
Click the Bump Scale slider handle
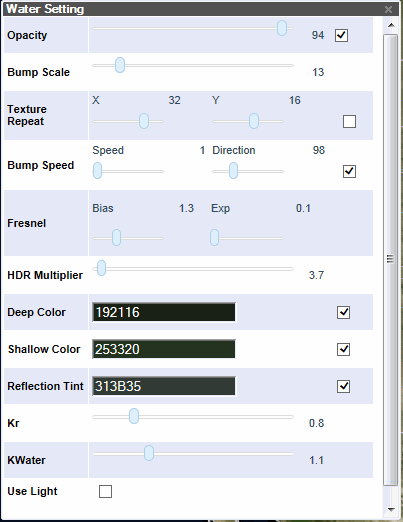tap(120, 65)
